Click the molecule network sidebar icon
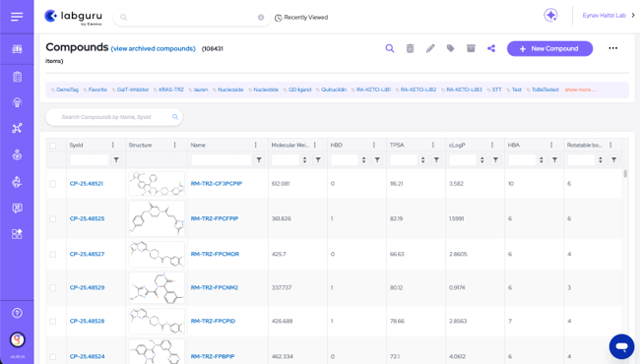The width and height of the screenshot is (640, 364). [17, 128]
